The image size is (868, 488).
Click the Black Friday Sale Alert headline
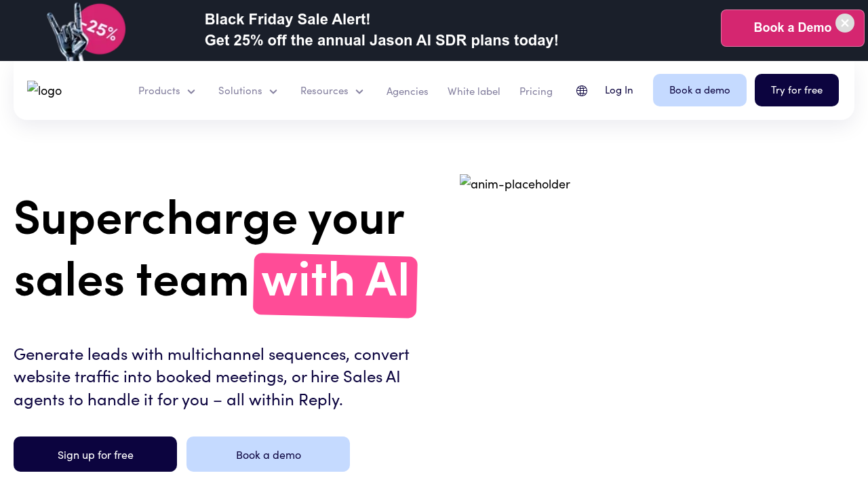coord(287,19)
